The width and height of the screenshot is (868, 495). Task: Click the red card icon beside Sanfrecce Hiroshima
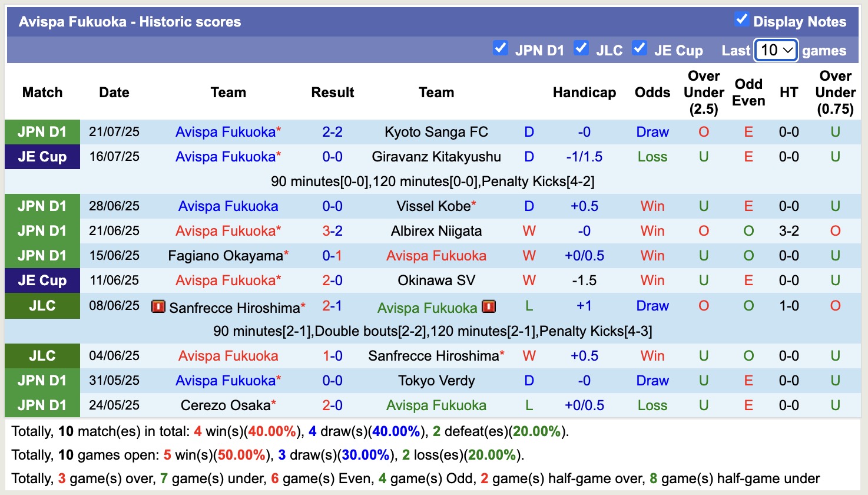coord(157,307)
